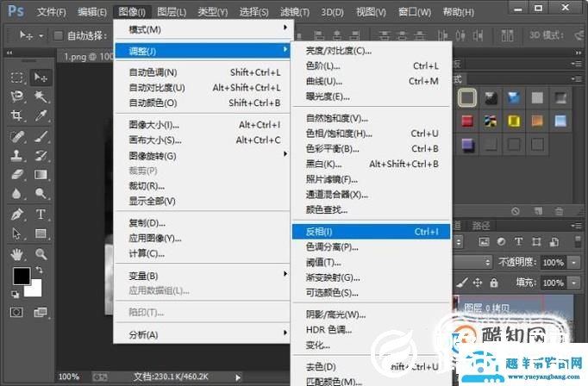The image size is (588, 386).
Task: Open the status bar info arrow
Action: [238, 377]
